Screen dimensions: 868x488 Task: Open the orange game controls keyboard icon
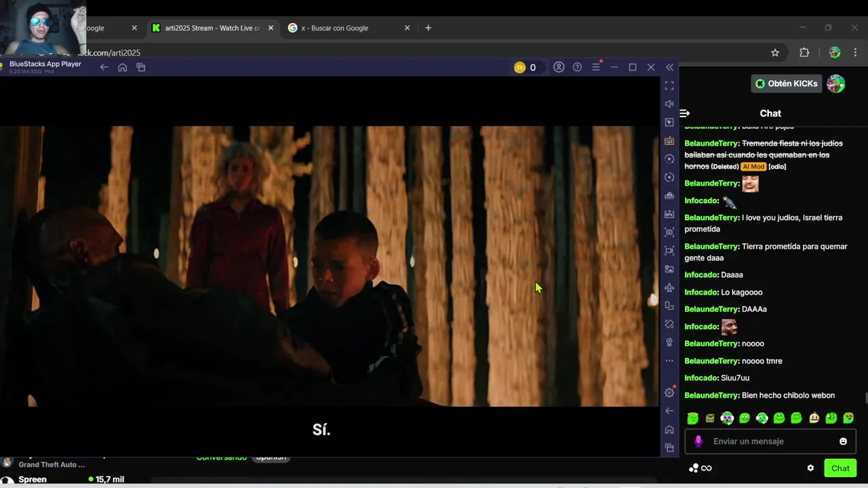pyautogui.click(x=669, y=140)
